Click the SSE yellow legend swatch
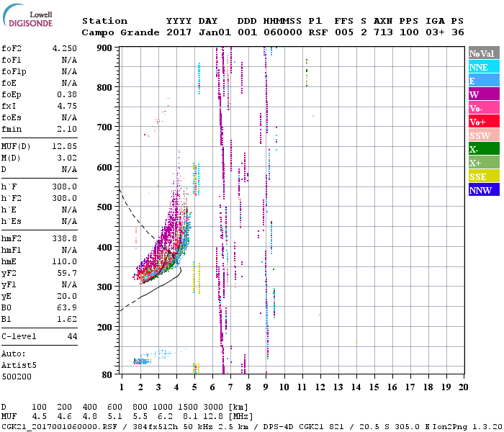The image size is (504, 432). point(484,176)
